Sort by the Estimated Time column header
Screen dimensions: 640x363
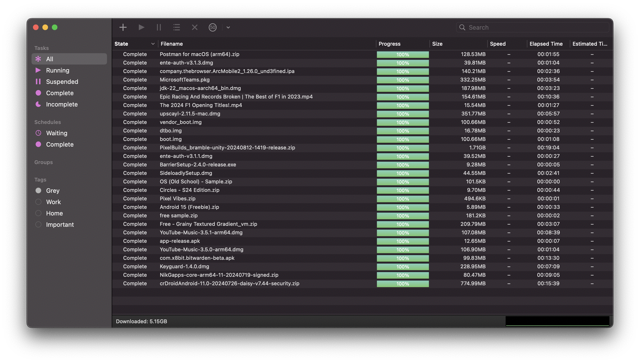590,44
